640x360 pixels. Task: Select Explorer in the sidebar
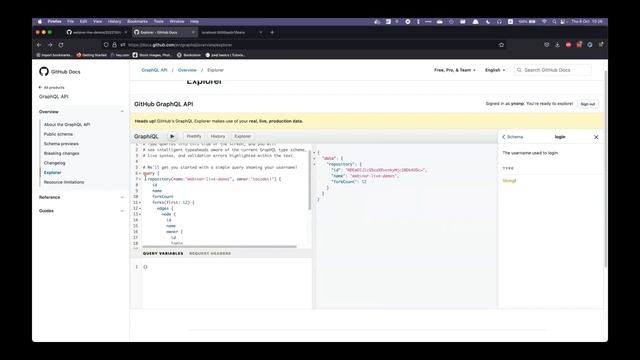[x=53, y=173]
